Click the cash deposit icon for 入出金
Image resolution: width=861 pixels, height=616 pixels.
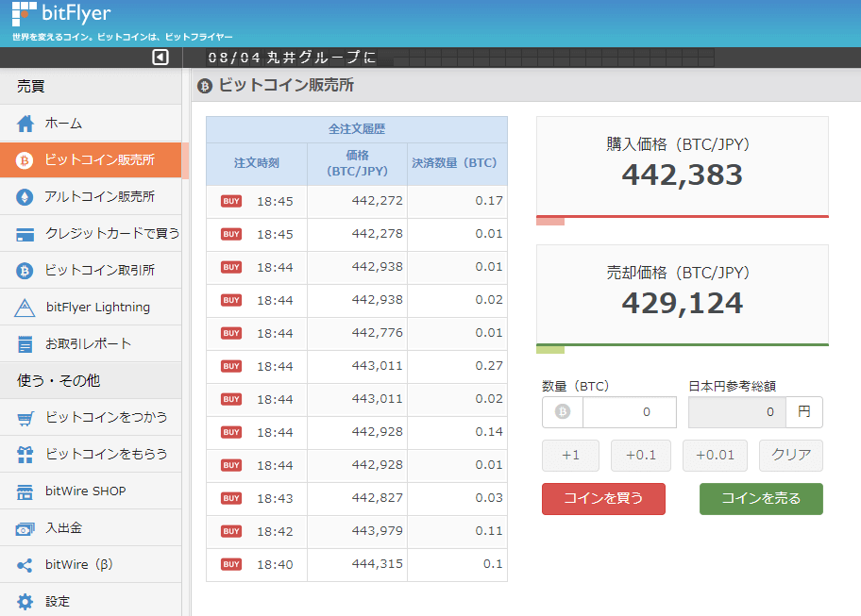click(x=25, y=529)
